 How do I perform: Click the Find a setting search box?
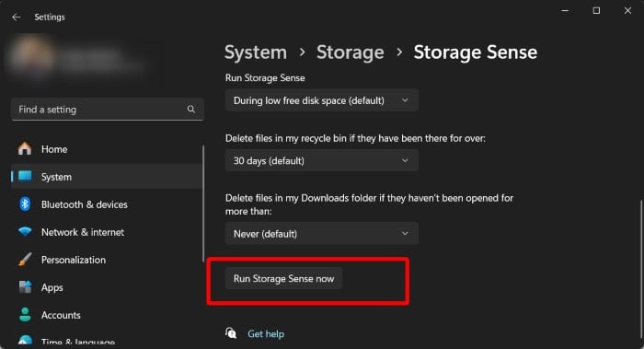(108, 110)
